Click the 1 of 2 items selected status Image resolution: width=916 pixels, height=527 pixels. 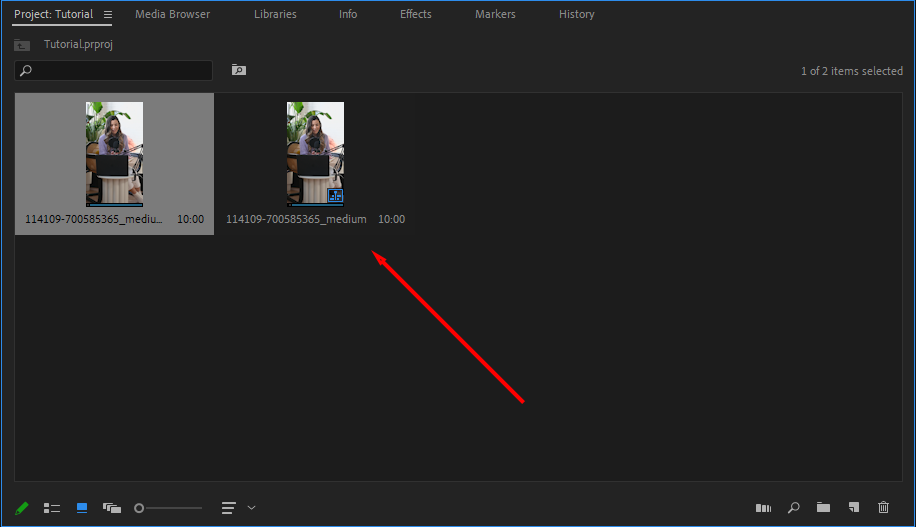pos(852,71)
